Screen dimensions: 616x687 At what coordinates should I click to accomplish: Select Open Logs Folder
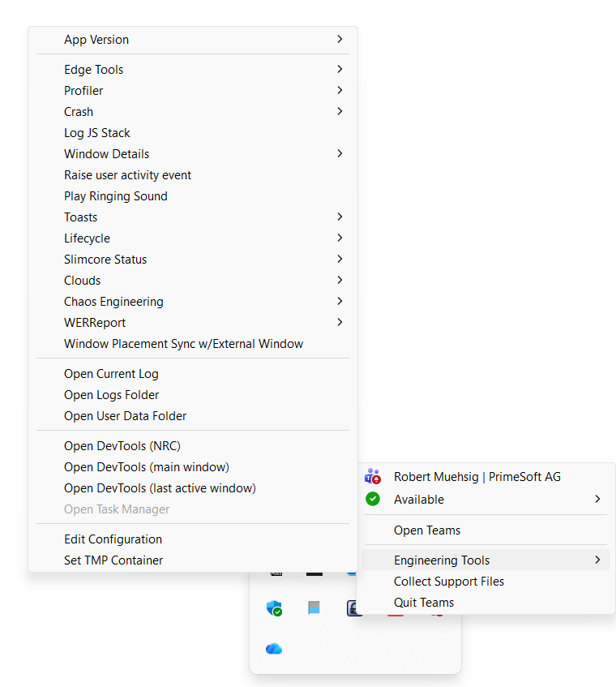pyautogui.click(x=112, y=395)
